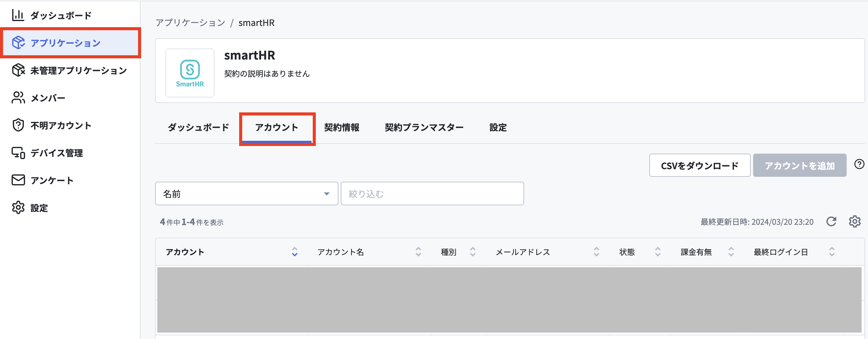Switch to the ダッシュボード tab of smartHR
Image resolution: width=868 pixels, height=339 pixels.
pos(199,127)
